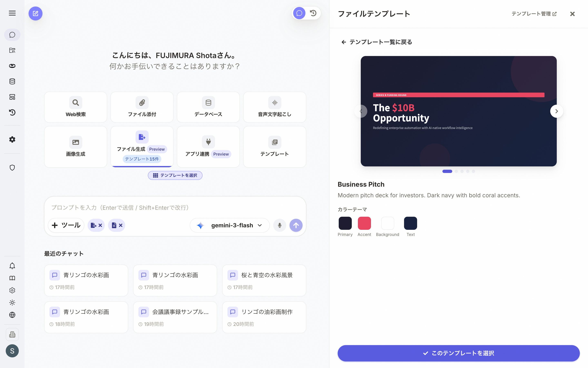The image size is (588, 368).
Task: Open the chat bubble icon in sidebar
Action: (x=12, y=35)
